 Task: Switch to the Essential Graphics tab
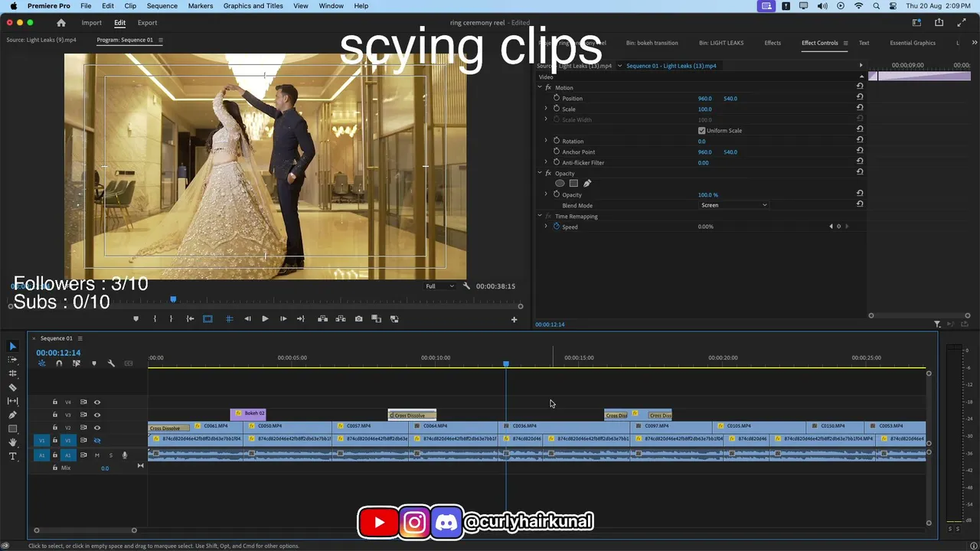coord(913,43)
